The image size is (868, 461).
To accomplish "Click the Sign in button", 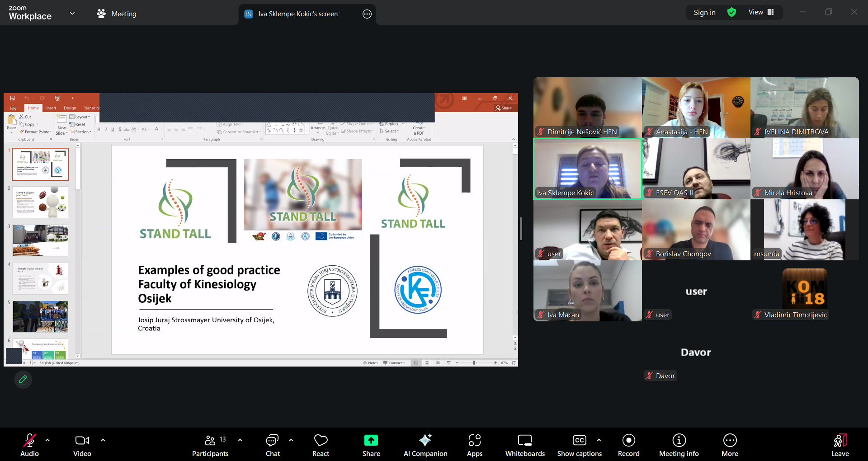I will click(x=704, y=13).
